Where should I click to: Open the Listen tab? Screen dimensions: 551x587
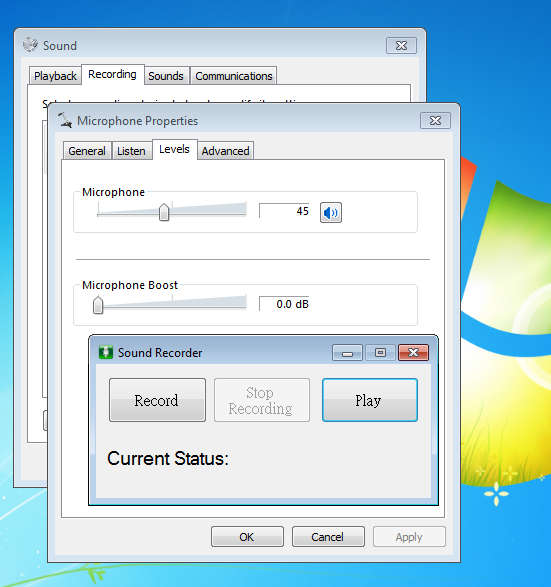click(131, 151)
